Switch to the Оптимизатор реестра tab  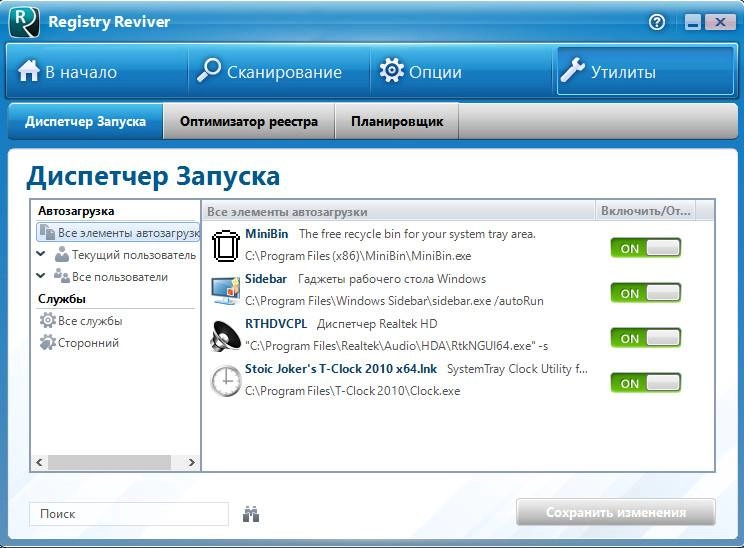point(249,121)
